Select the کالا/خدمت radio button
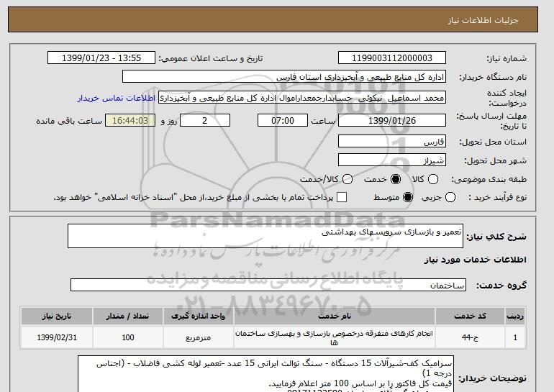Image resolution: width=554 pixels, height=392 pixels. tap(348, 179)
